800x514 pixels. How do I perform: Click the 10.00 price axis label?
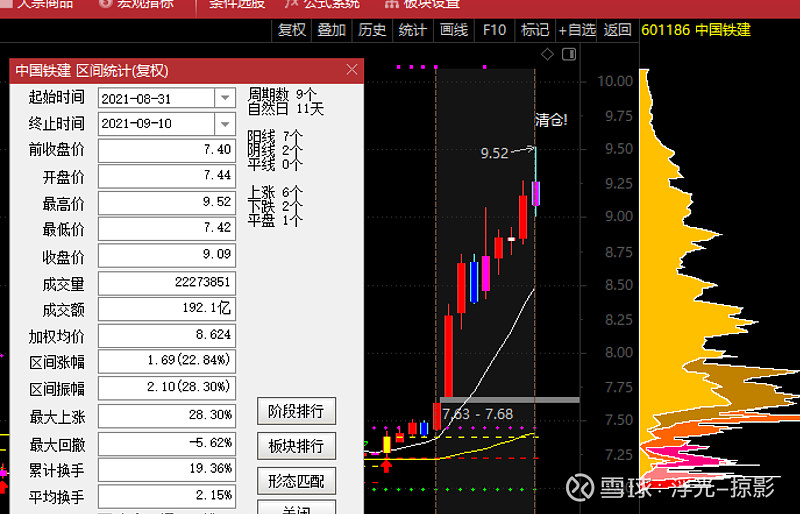[615, 81]
